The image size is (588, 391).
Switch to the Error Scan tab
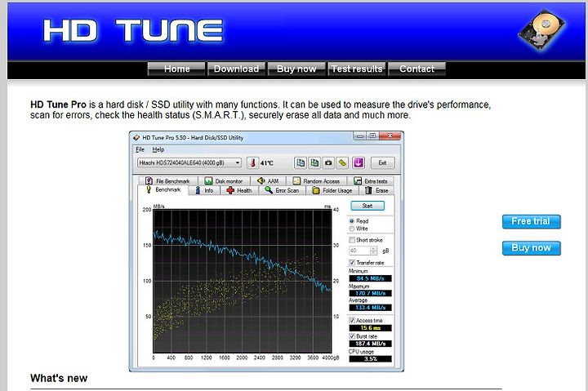tap(282, 190)
